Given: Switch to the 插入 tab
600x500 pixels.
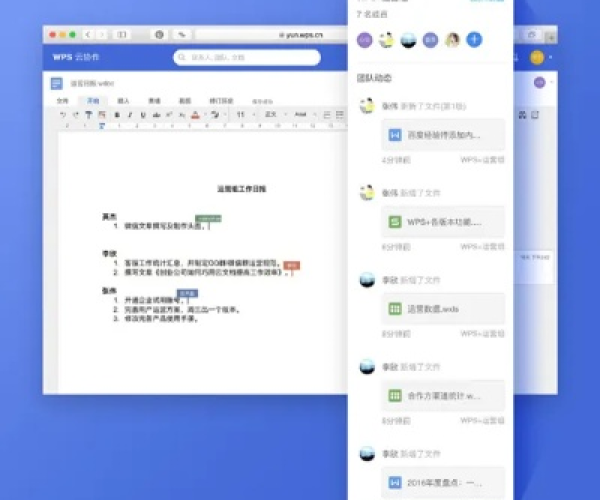Looking at the screenshot, I should [123, 101].
